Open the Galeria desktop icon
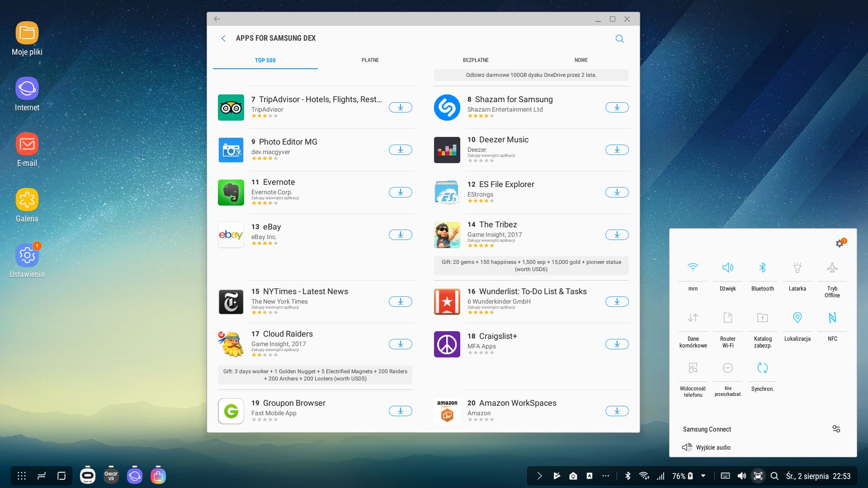The height and width of the screenshot is (488, 868). tap(27, 206)
